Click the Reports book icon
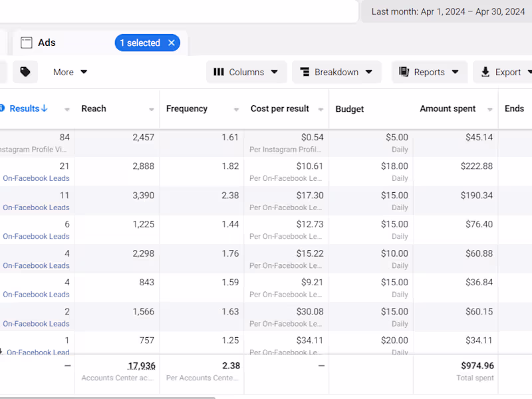The image size is (532, 399). pyautogui.click(x=404, y=72)
